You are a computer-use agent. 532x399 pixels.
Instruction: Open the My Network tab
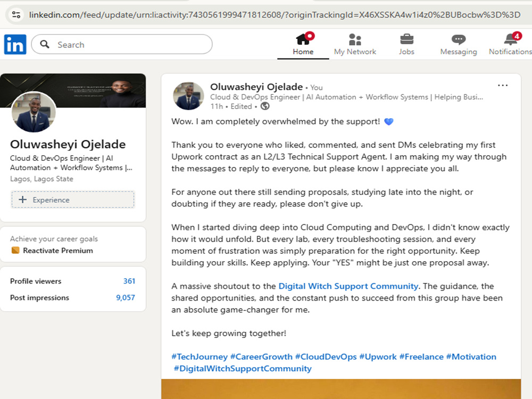pos(355,44)
